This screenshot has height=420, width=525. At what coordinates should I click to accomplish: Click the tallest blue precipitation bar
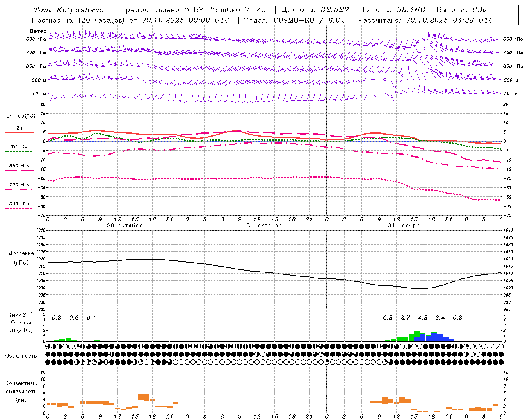tap(434, 337)
